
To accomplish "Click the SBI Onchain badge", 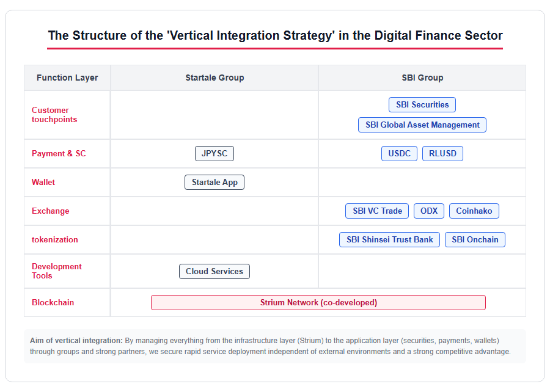I will [x=475, y=239].
